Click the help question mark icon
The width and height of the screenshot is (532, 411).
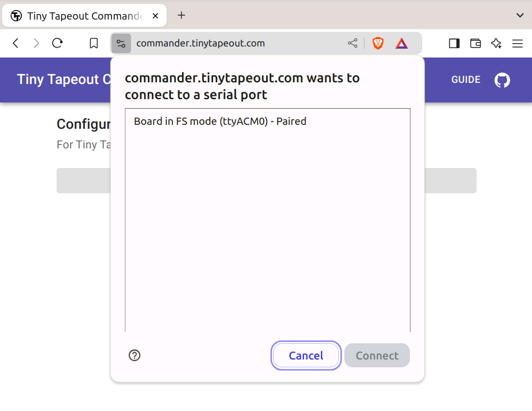[134, 356]
